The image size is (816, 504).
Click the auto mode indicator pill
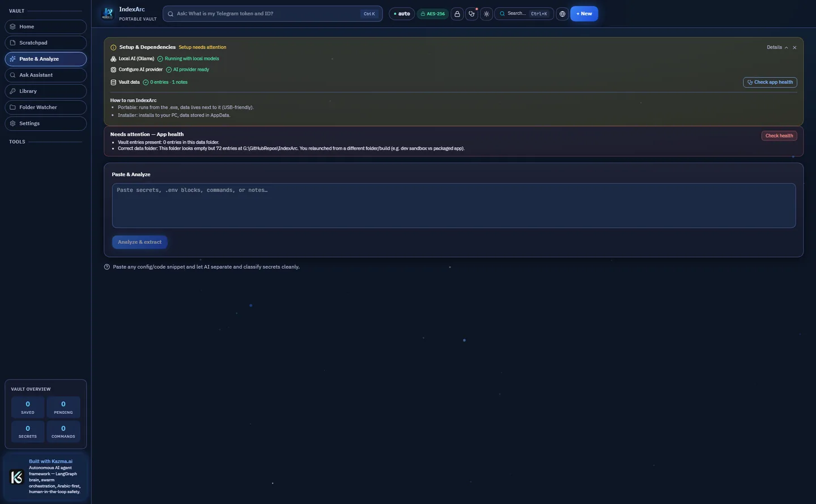tap(402, 14)
